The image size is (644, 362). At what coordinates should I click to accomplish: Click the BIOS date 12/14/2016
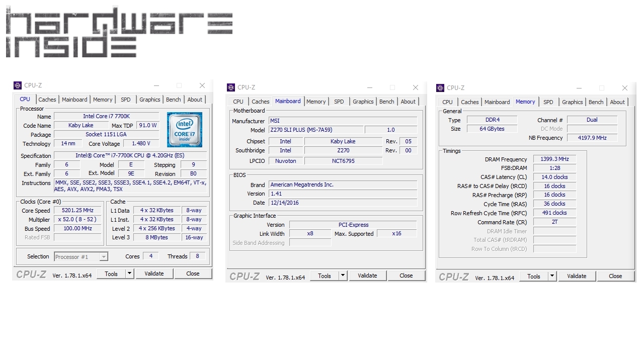pos(343,203)
